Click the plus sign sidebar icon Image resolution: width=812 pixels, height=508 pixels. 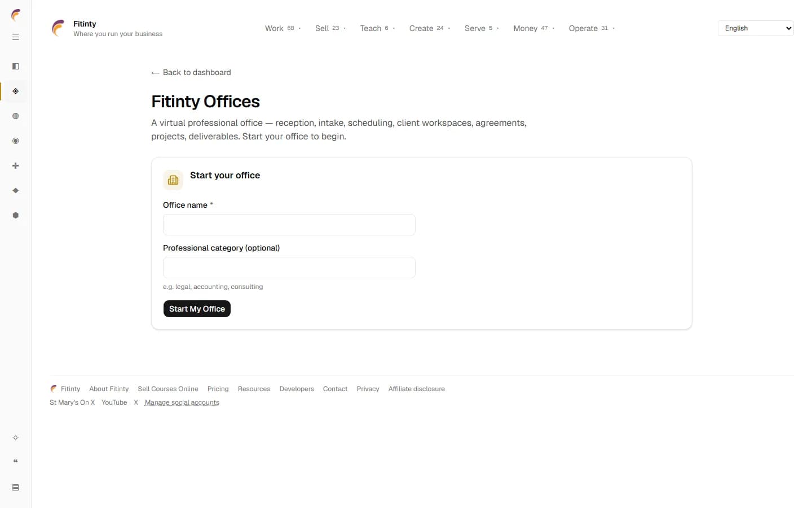coord(16,166)
